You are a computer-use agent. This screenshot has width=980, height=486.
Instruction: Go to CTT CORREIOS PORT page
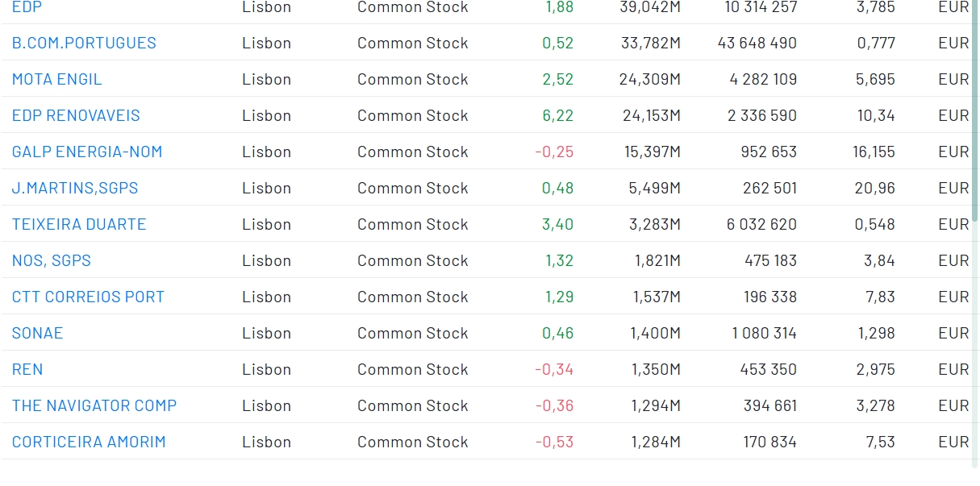(88, 297)
